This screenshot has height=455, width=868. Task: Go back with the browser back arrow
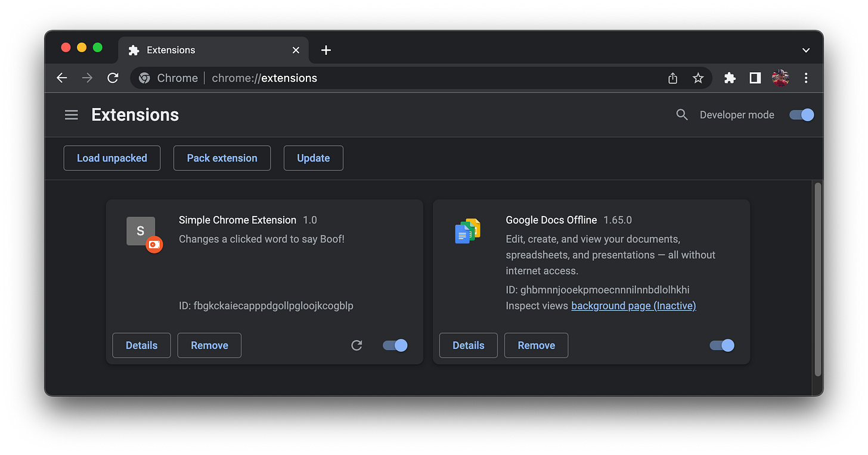pyautogui.click(x=62, y=78)
